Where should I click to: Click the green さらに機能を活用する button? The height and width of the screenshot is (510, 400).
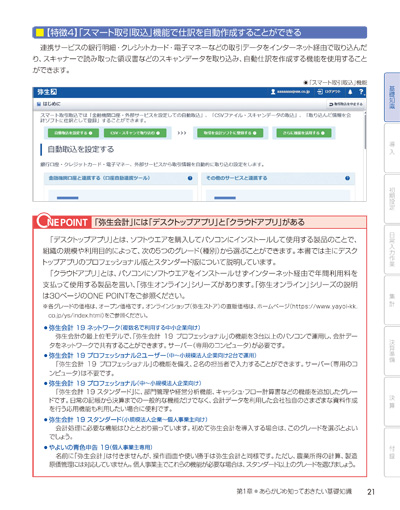[x=304, y=133]
